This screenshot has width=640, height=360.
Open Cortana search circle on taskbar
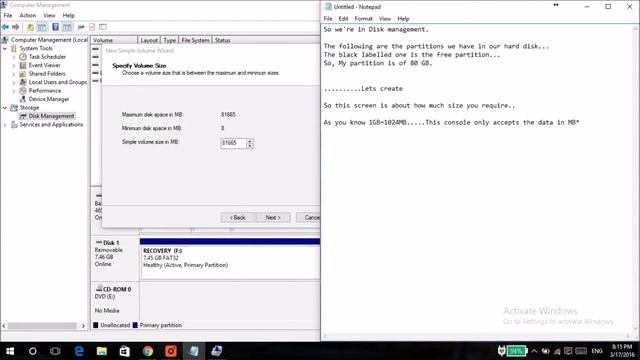tap(33, 351)
